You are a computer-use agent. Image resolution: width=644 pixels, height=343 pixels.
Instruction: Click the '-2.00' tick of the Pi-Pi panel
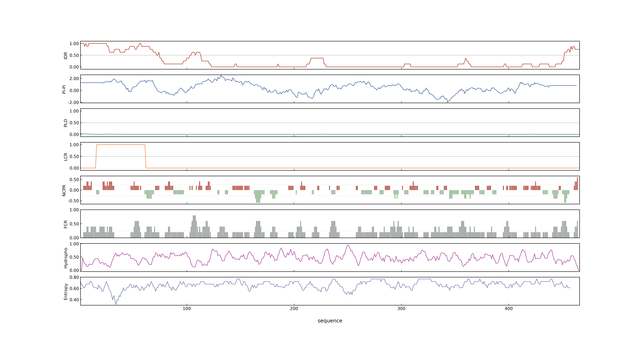pos(73,103)
